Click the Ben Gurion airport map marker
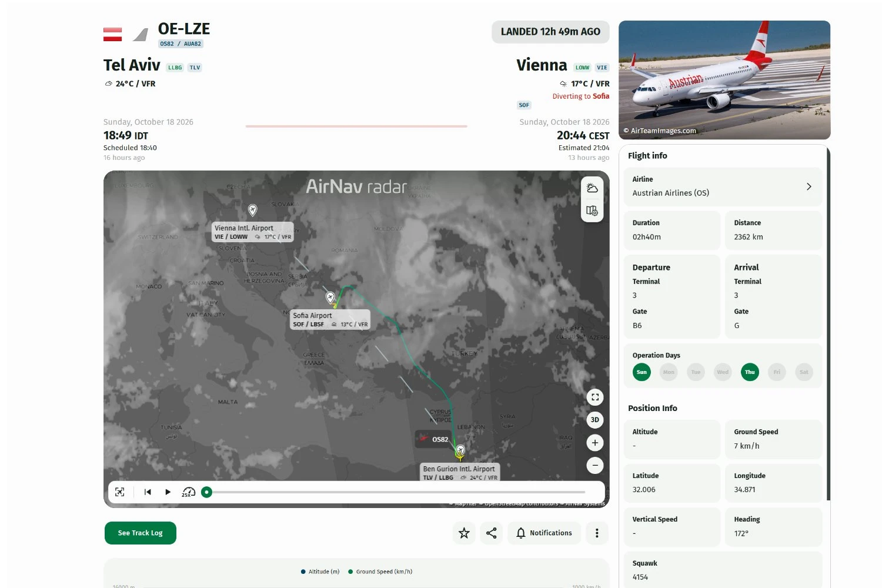This screenshot has height=588, width=882. click(460, 451)
